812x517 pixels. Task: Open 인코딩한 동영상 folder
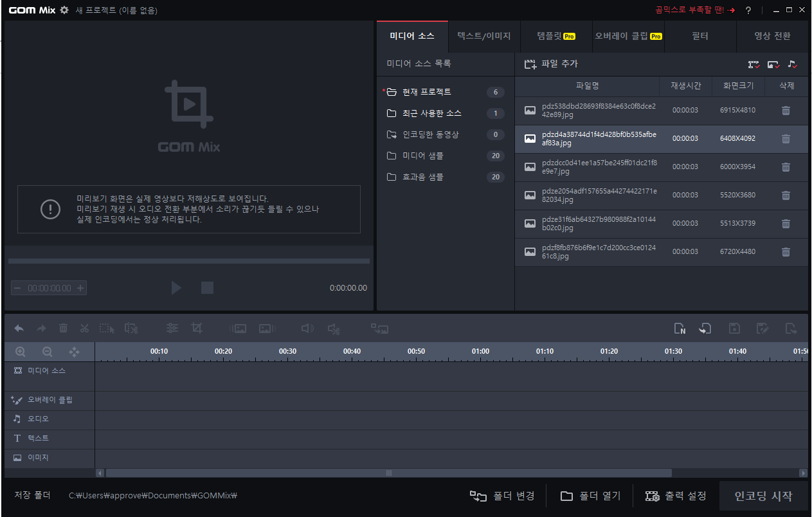tap(445, 134)
